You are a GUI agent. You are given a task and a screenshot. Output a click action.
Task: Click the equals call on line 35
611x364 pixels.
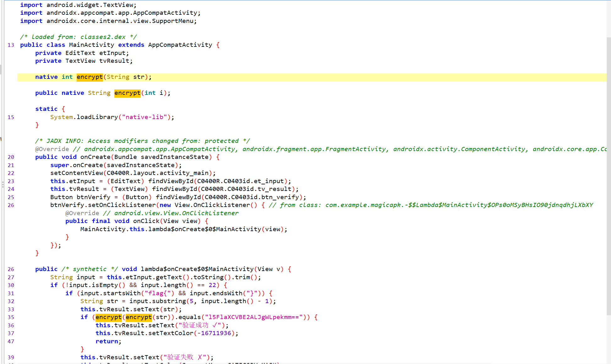pyautogui.click(x=190, y=317)
